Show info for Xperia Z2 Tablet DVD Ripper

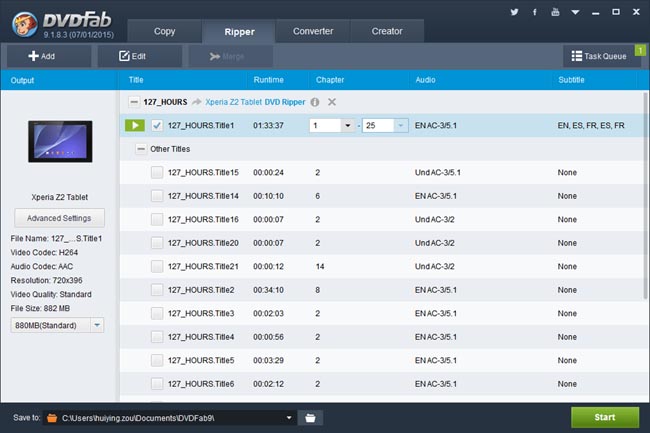tap(315, 102)
